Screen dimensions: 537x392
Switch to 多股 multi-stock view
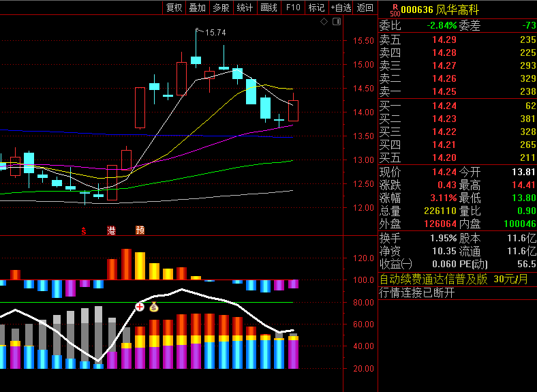(x=221, y=7)
